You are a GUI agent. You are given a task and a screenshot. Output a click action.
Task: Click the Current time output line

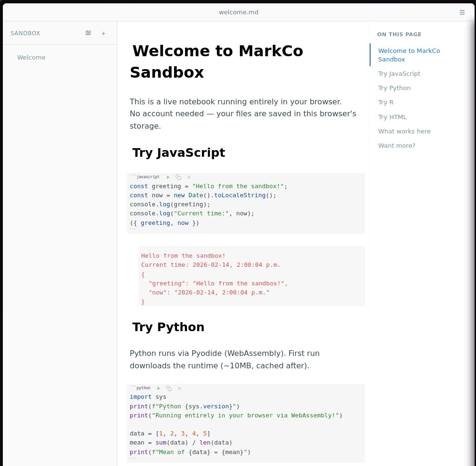(211, 265)
